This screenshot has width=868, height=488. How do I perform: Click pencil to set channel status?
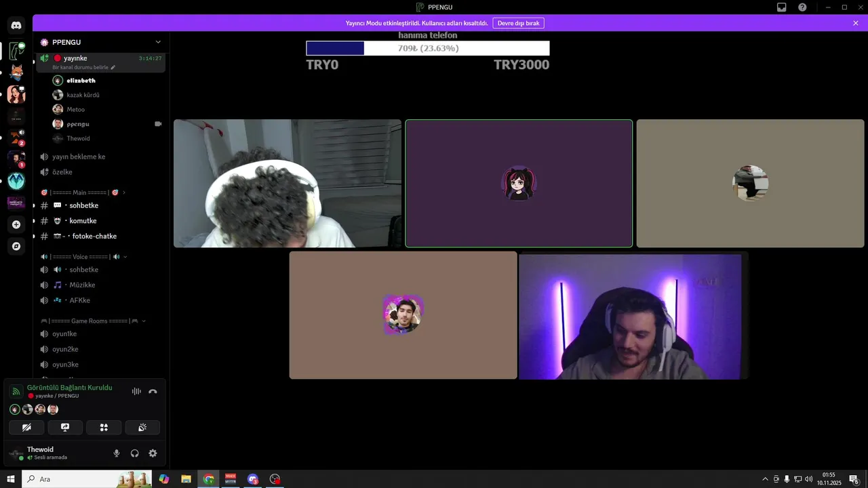113,67
